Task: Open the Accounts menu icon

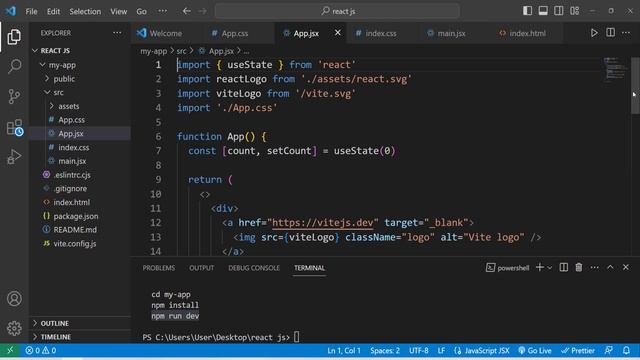Action: coord(14,298)
